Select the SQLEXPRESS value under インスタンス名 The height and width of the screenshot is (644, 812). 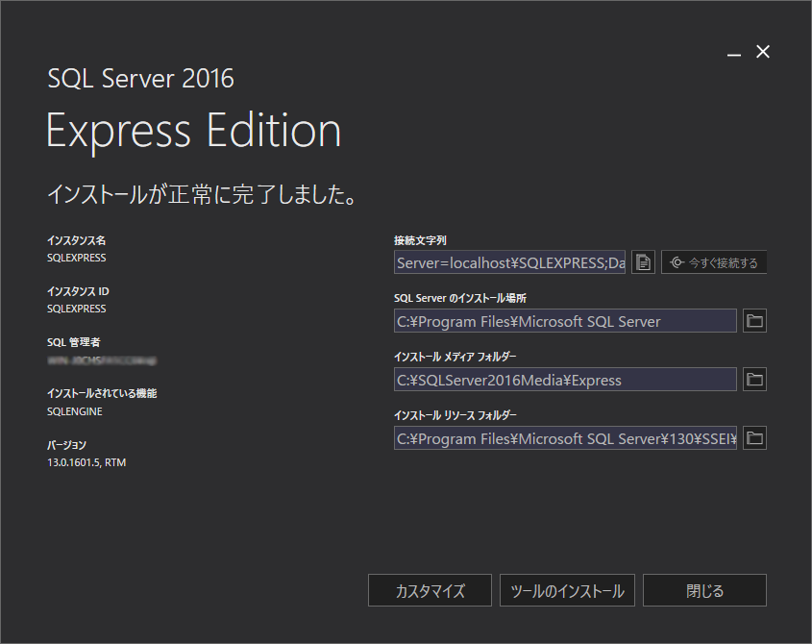point(77,258)
